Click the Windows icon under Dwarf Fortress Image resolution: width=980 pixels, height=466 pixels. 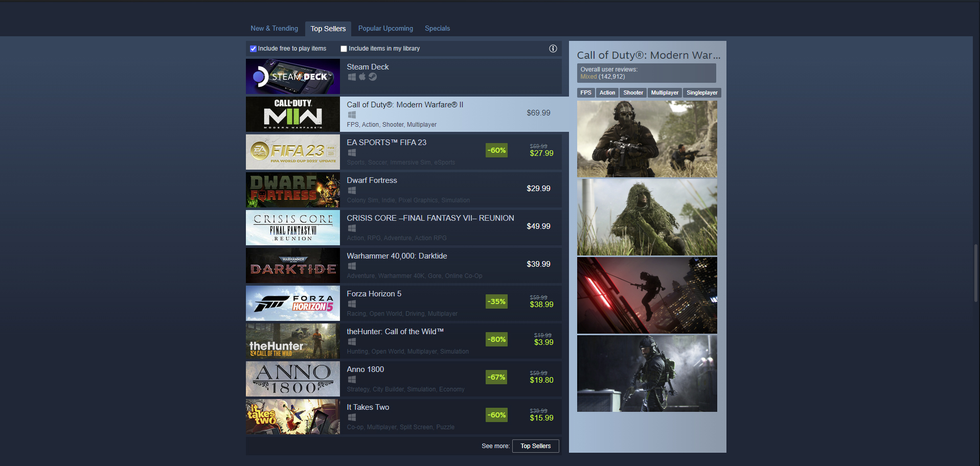tap(352, 190)
